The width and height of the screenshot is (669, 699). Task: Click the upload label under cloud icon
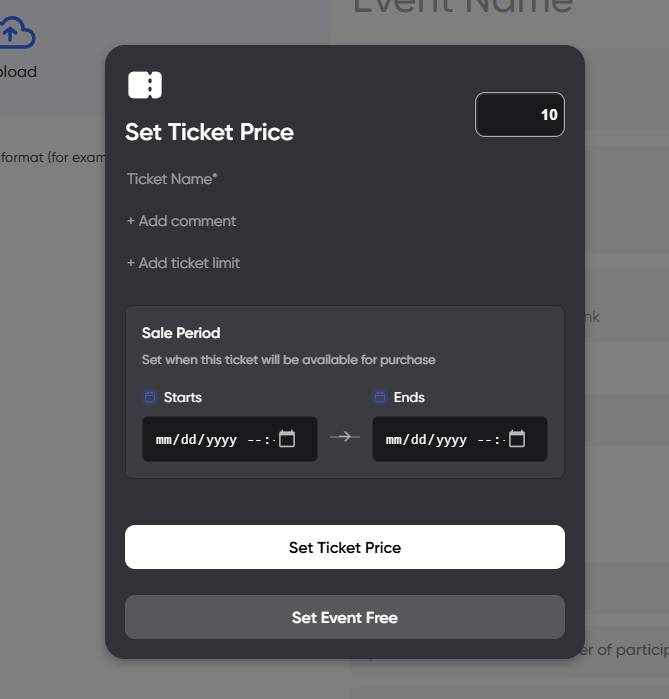(18, 72)
